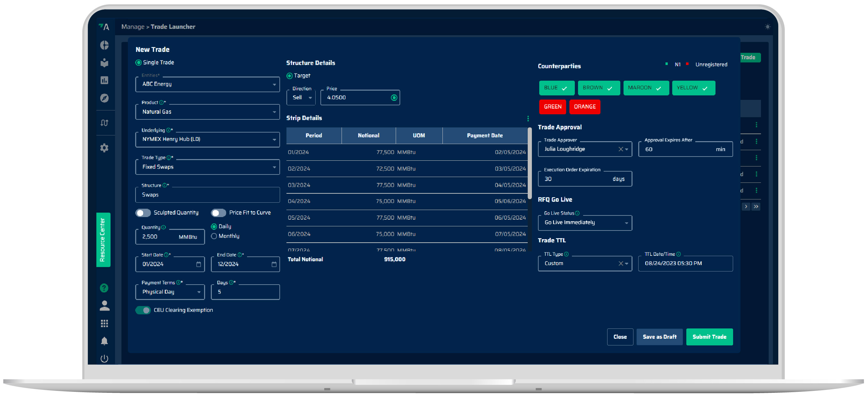Select the portfolio briefcase icon in sidebar
Screen dimensions: 868x396
coord(104,63)
